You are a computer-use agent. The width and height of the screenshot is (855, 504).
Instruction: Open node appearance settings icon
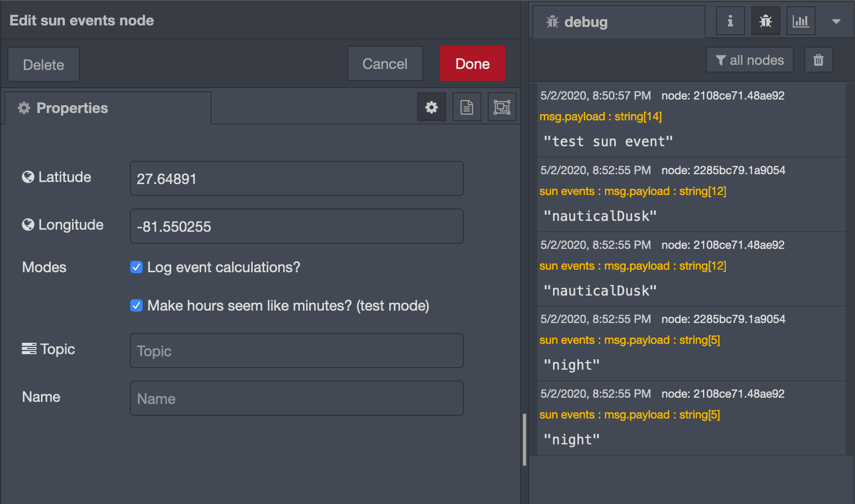pos(502,107)
